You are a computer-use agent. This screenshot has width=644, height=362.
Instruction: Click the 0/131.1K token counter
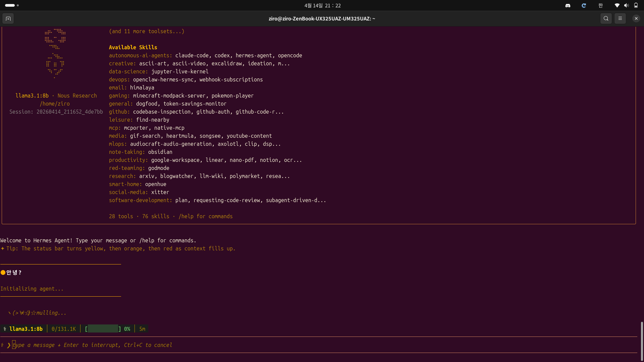(x=64, y=329)
